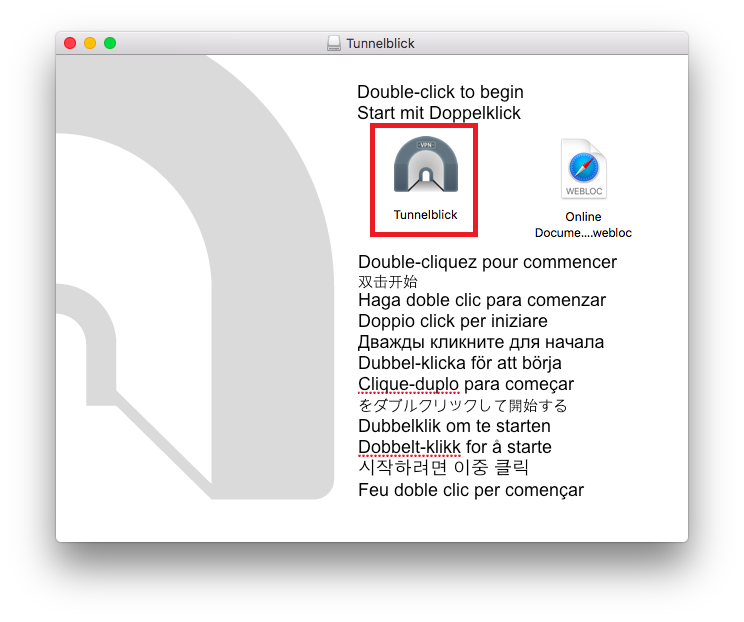Select the Tunnelblick VPN app icon

[426, 165]
